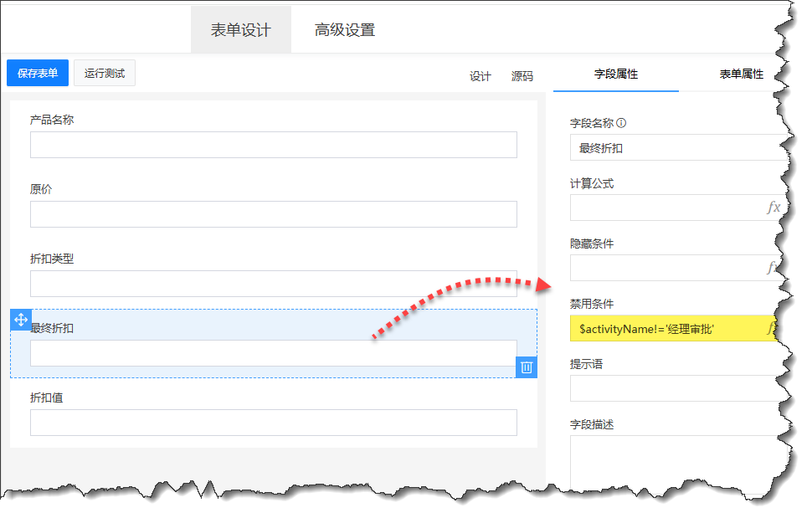This screenshot has height=518, width=812.
Task: Click the move handle icon on 最终折扣 field
Action: click(x=23, y=320)
